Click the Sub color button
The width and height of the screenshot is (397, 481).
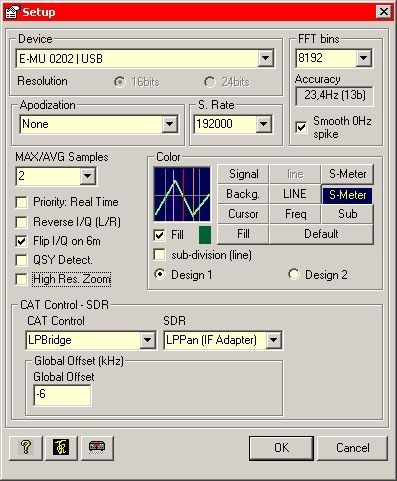pos(347,214)
